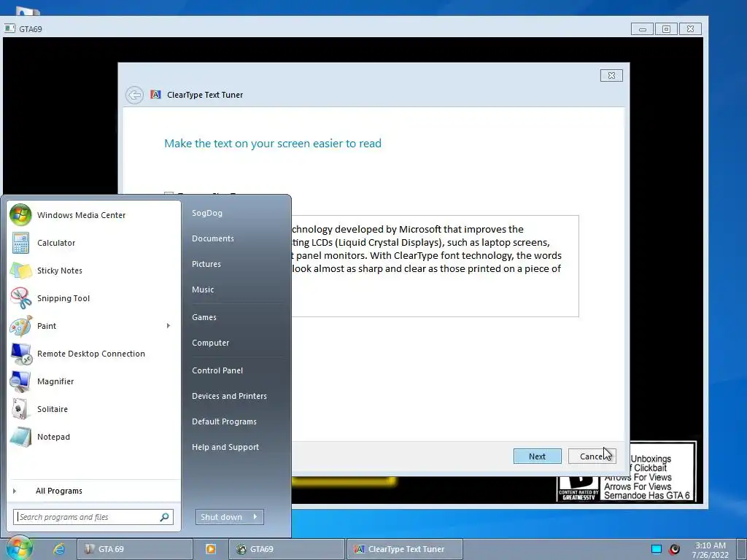Minimize the GTA69 window

point(642,29)
